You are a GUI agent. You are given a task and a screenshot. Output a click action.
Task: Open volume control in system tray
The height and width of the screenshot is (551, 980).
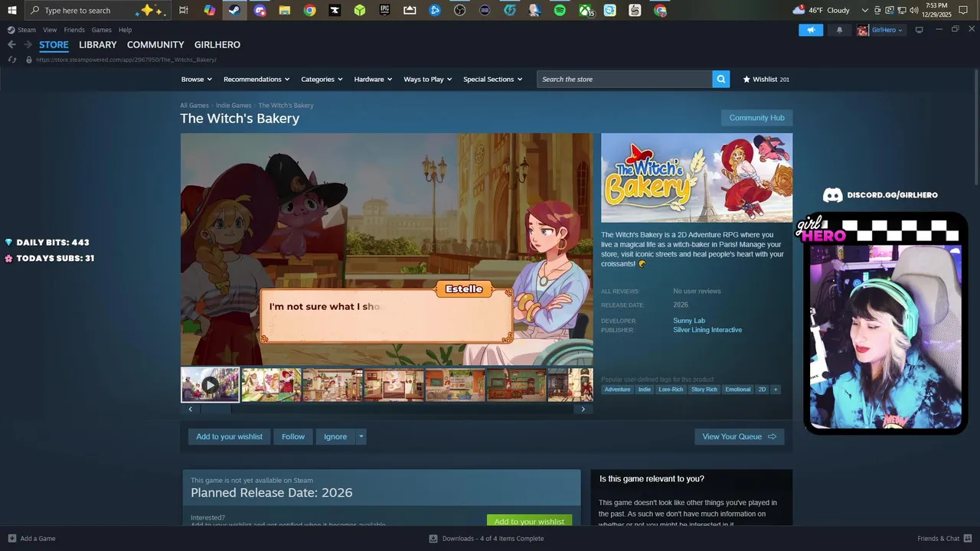click(915, 11)
